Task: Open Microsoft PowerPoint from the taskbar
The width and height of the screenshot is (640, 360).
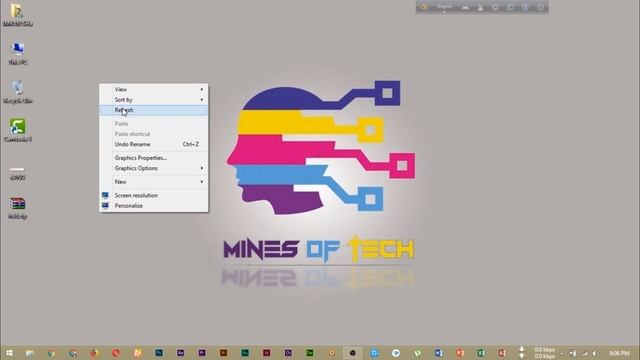Action: tap(460, 353)
